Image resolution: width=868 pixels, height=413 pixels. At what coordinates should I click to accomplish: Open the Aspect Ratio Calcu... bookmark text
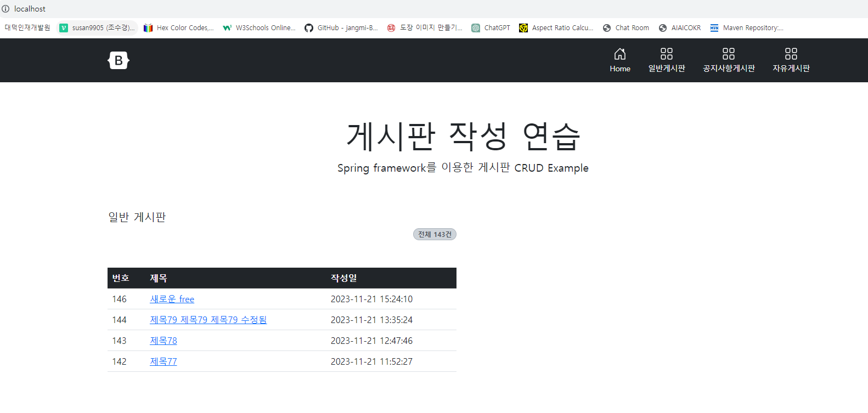[563, 28]
